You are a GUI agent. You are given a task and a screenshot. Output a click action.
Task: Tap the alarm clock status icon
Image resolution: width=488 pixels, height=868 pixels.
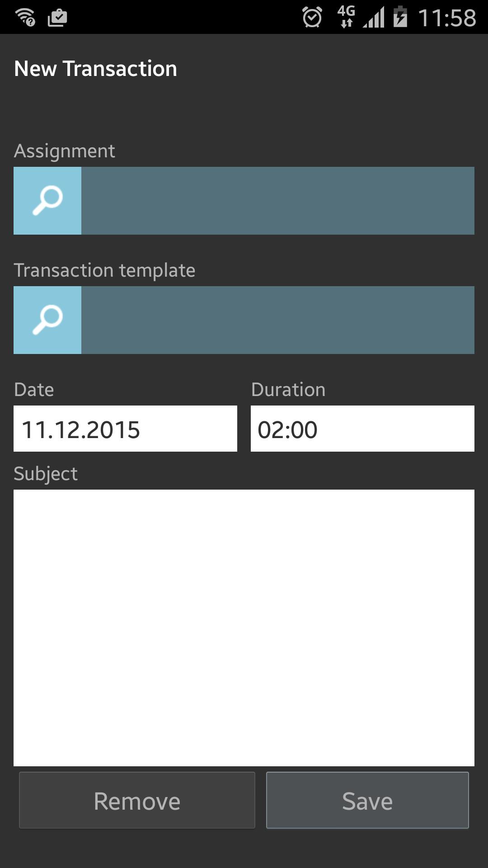pyautogui.click(x=312, y=18)
